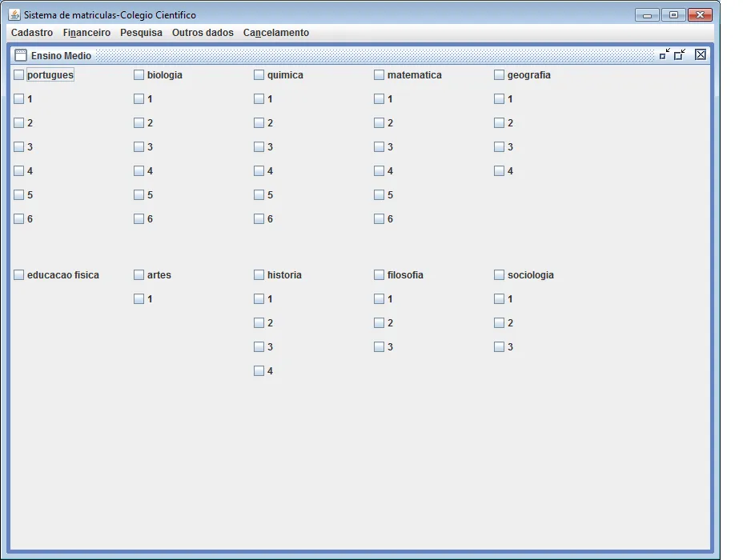Image resolution: width=751 pixels, height=560 pixels.
Task: Check box 3 under historia
Action: pyautogui.click(x=259, y=346)
